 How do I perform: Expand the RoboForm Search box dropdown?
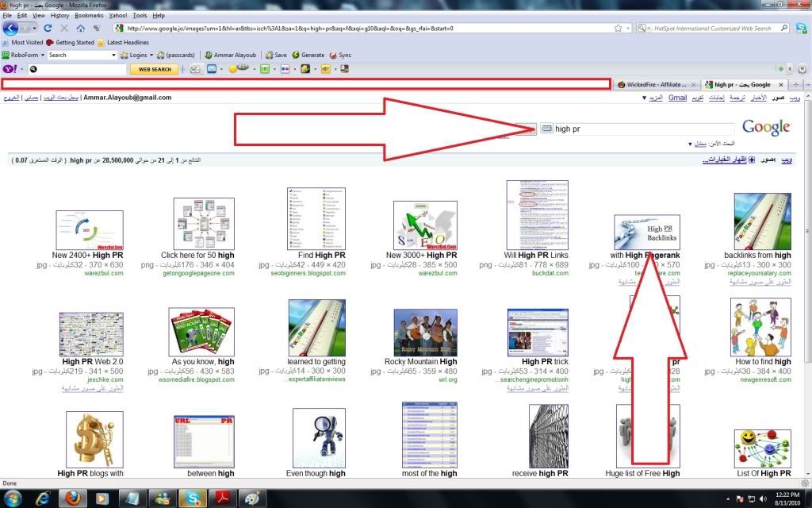pos(113,55)
